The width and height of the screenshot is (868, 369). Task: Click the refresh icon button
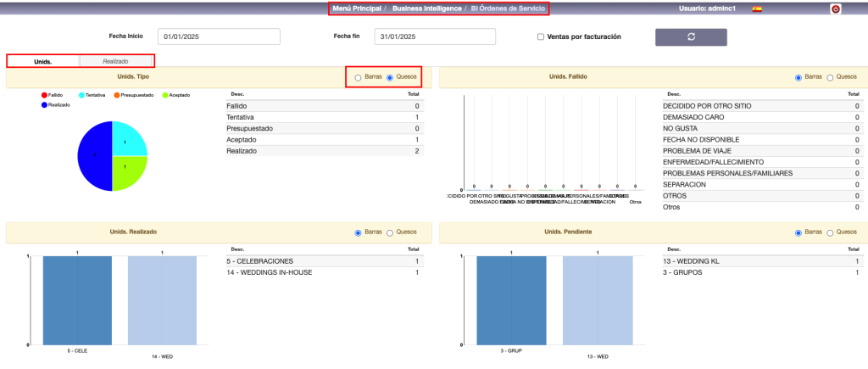pos(691,37)
